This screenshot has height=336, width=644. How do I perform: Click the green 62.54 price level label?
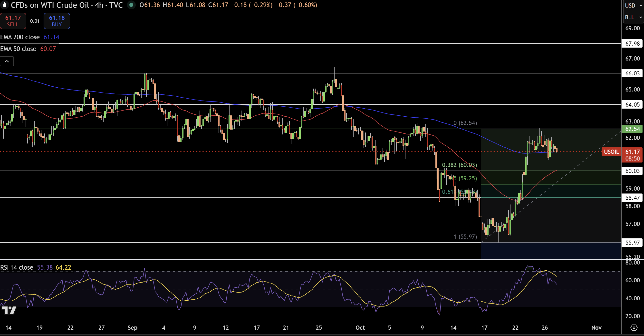click(x=633, y=129)
